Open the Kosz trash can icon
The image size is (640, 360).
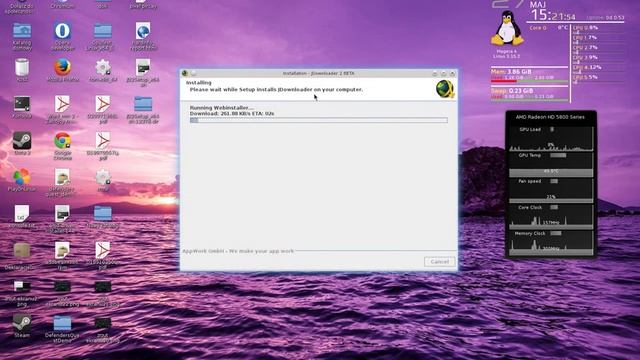[x=22, y=67]
